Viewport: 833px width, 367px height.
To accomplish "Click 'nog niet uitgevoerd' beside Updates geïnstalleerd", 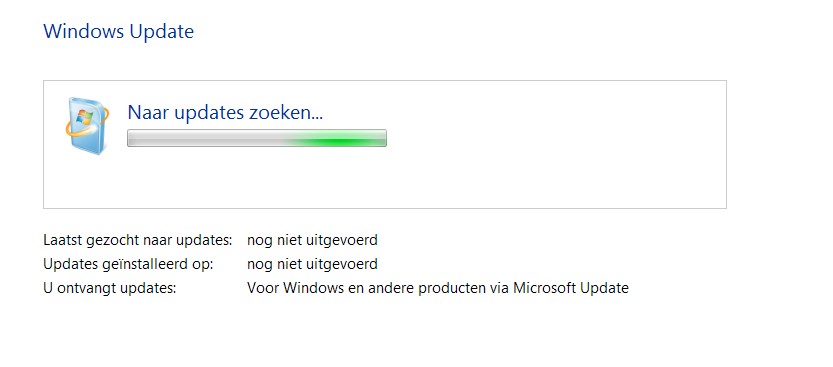I will pos(312,264).
